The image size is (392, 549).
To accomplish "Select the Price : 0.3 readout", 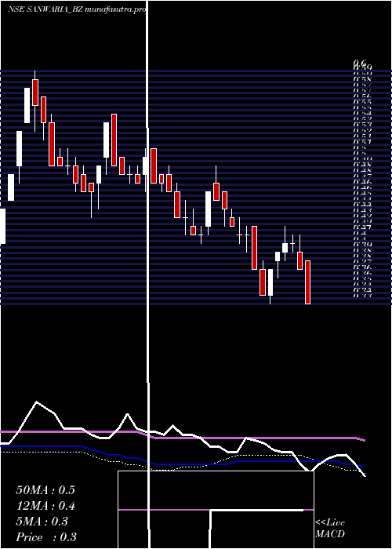I will coord(46,537).
